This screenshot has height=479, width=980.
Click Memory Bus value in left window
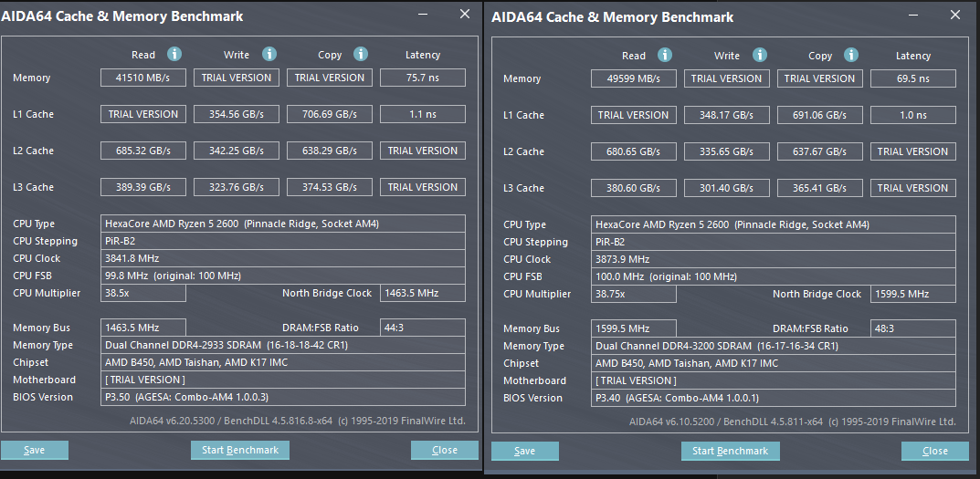pos(143,328)
